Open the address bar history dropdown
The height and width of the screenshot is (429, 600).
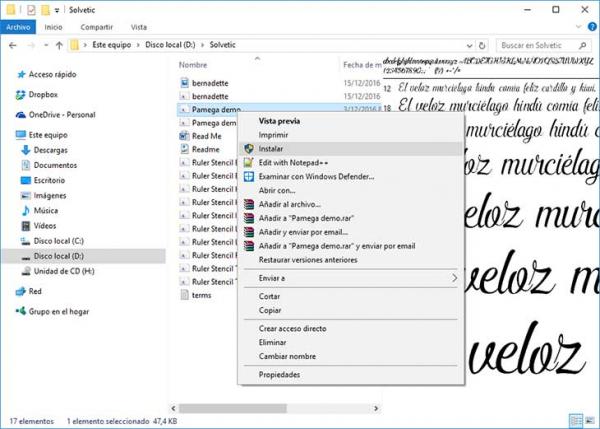469,46
